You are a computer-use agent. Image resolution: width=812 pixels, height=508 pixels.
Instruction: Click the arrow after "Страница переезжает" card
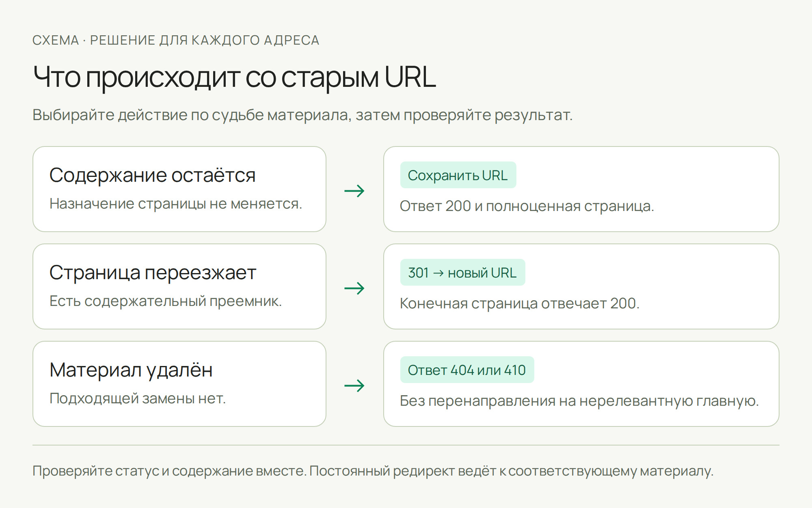354,288
